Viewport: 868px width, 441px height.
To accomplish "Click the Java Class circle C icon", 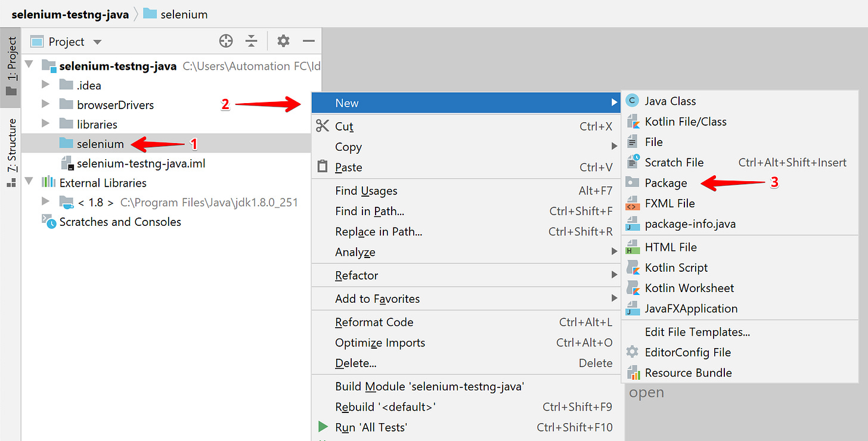I will pos(633,101).
